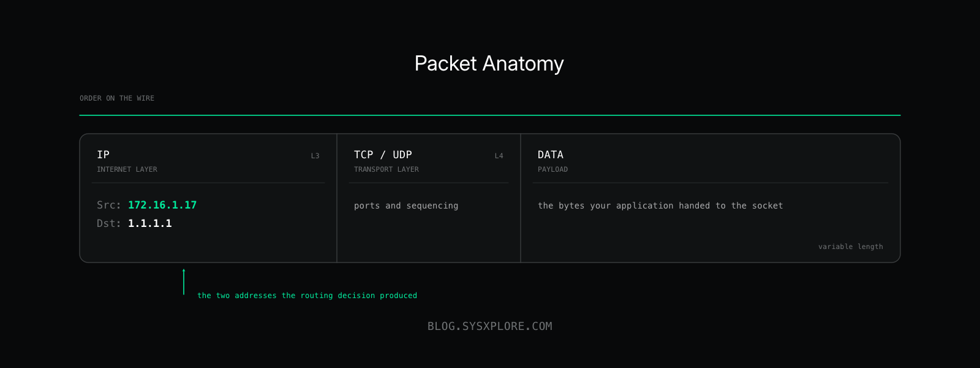Screen dimensions: 980x368
Task: Click the Packet Anatomy title
Action: pyautogui.click(x=489, y=64)
